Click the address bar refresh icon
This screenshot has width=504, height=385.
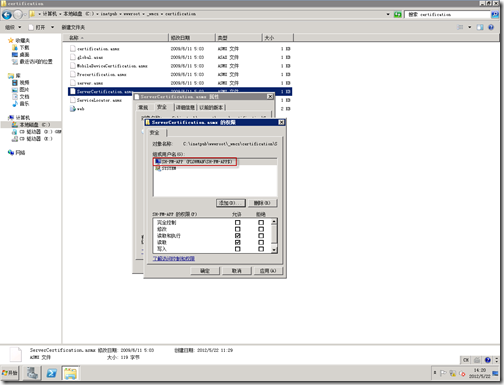click(x=397, y=14)
